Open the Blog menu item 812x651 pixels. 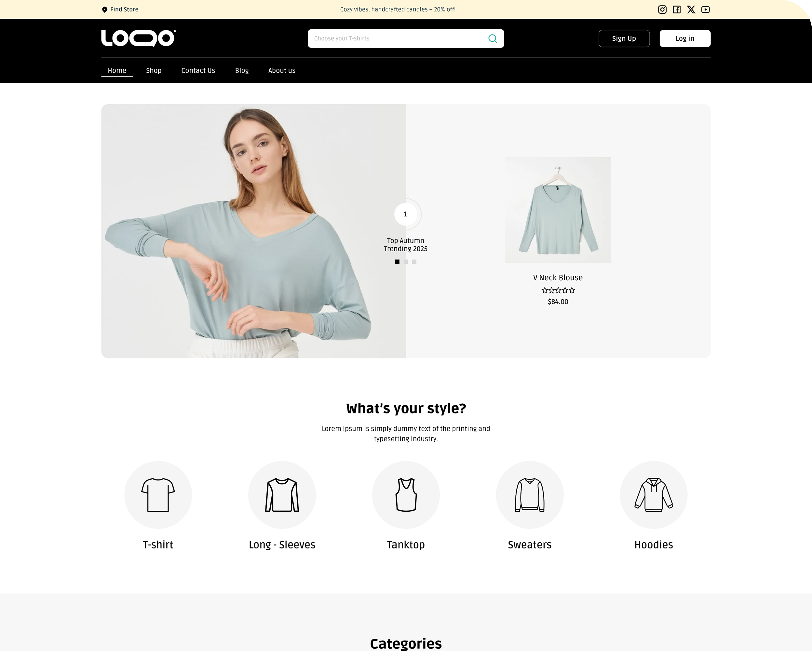(x=242, y=70)
